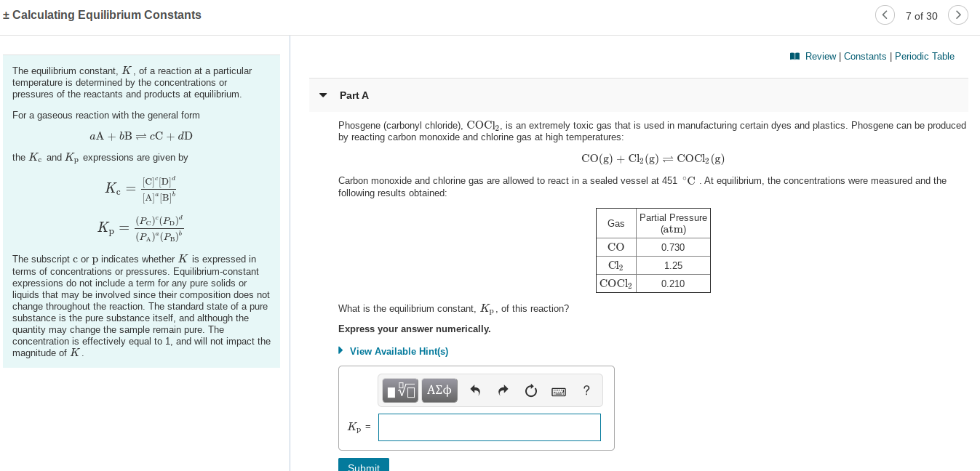Open the Periodic Table link
Image resolution: width=980 pixels, height=471 pixels.
point(925,56)
